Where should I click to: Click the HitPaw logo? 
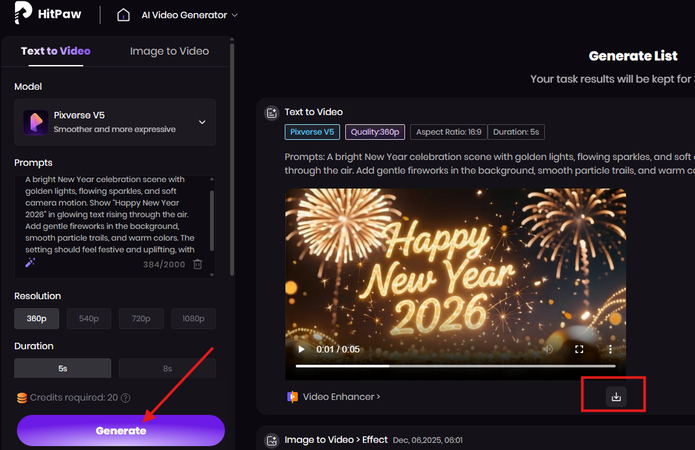48,13
